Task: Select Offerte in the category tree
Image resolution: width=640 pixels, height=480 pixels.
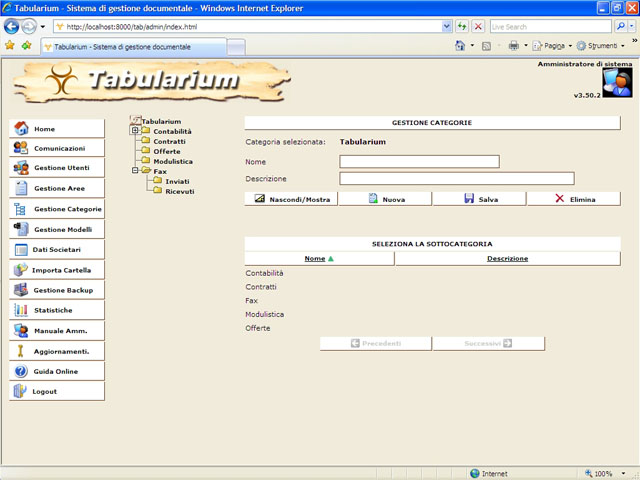Action: 167,151
